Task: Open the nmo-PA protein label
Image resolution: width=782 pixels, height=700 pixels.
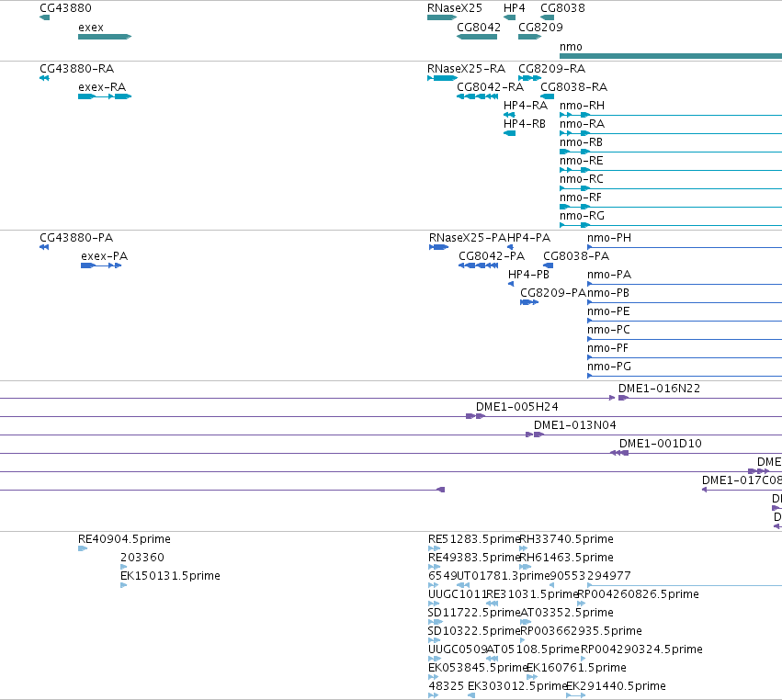Action: [609, 275]
